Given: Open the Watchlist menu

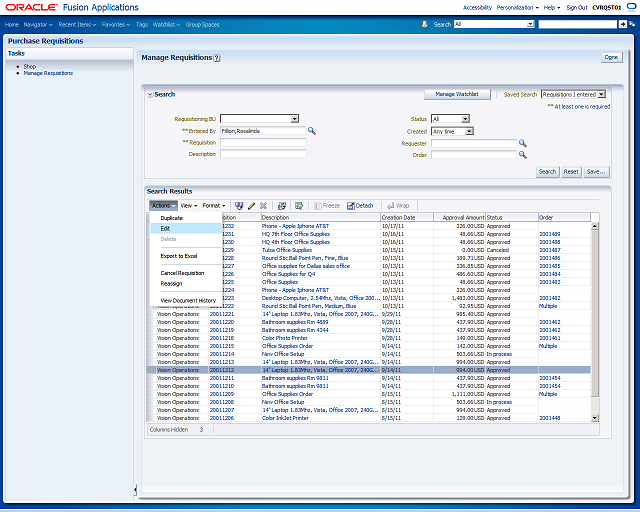Looking at the screenshot, I should pos(166,24).
